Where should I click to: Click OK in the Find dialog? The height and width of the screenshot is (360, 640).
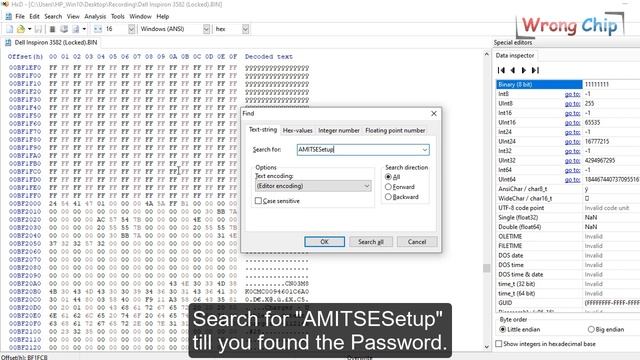point(324,242)
